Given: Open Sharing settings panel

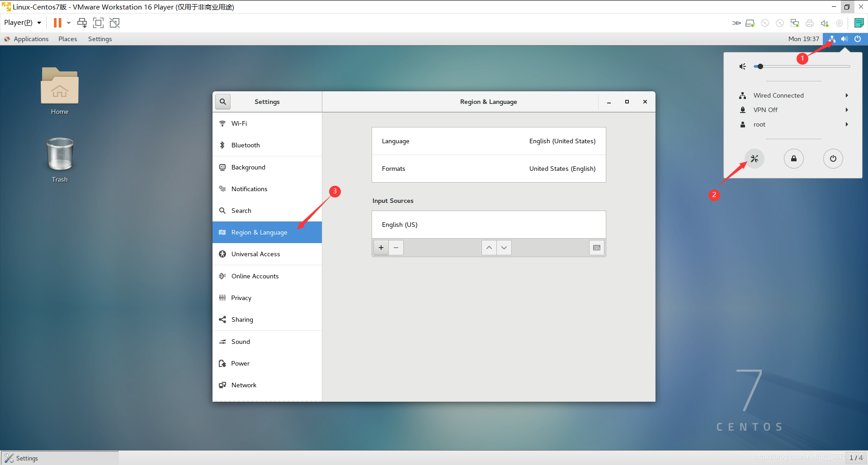Looking at the screenshot, I should coord(267,319).
